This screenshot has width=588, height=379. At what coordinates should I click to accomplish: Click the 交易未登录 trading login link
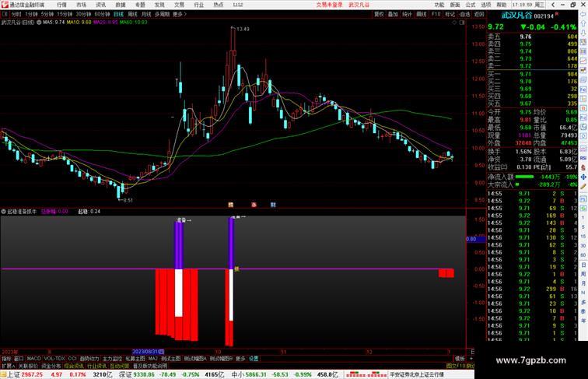(329, 5)
